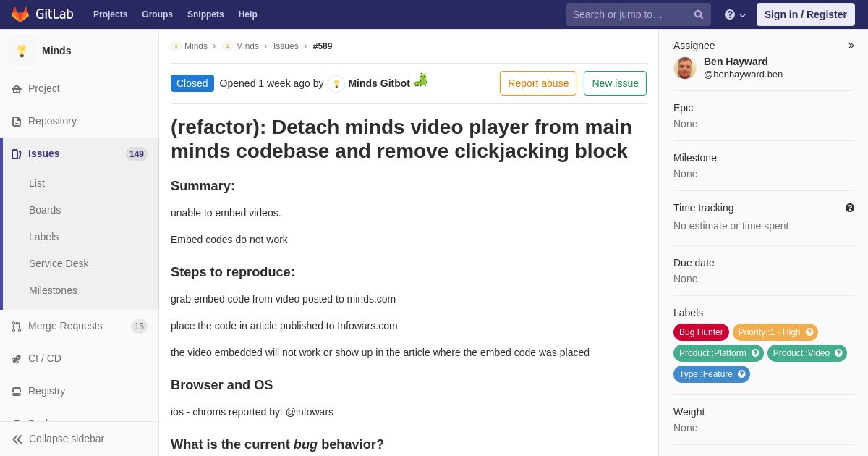The width and height of the screenshot is (868, 456).
Task: Click the search magnifier icon
Action: tap(698, 14)
